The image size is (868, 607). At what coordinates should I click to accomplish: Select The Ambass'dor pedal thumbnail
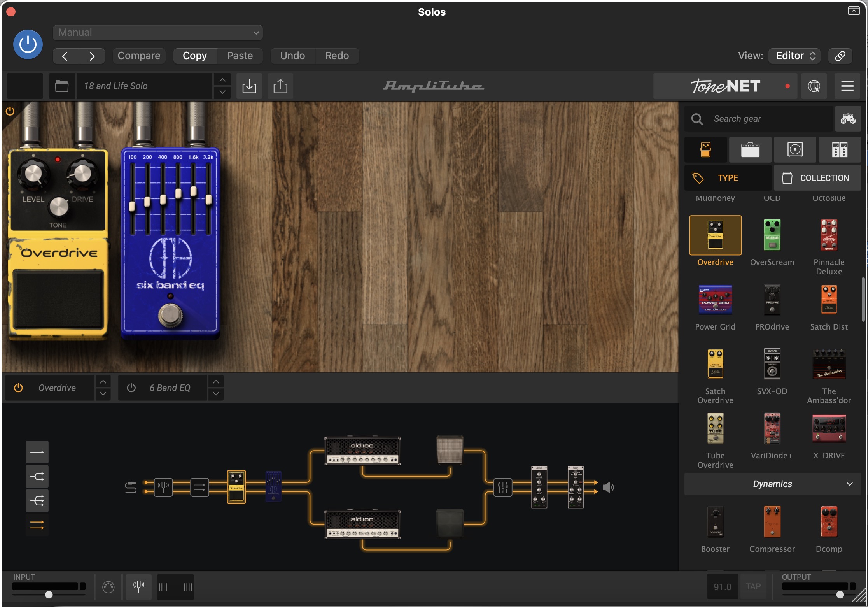829,365
